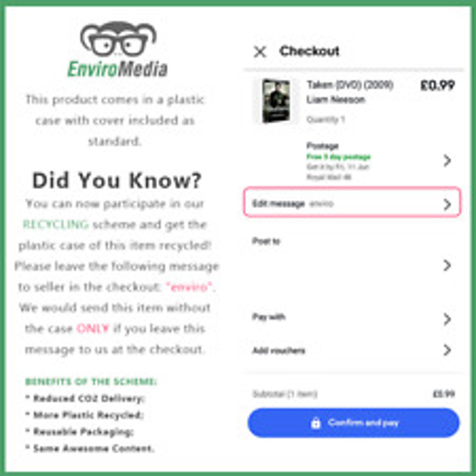Click the EnviroMedia brand name text

(117, 69)
